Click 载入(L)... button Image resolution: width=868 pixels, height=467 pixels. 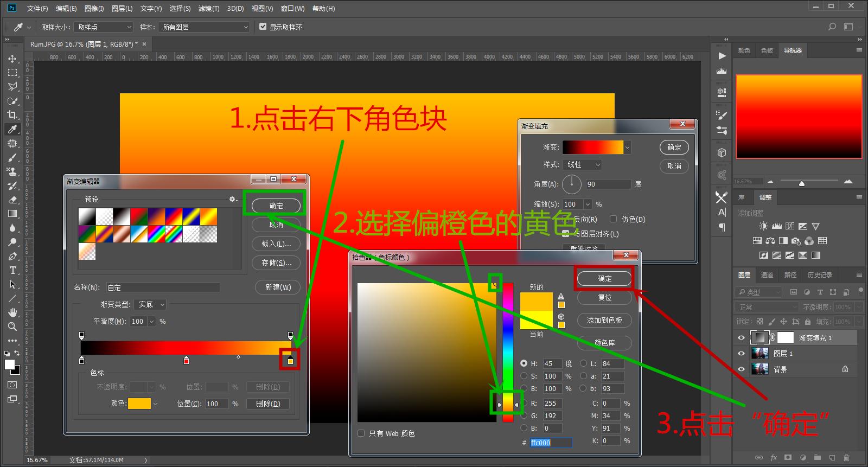pos(276,244)
